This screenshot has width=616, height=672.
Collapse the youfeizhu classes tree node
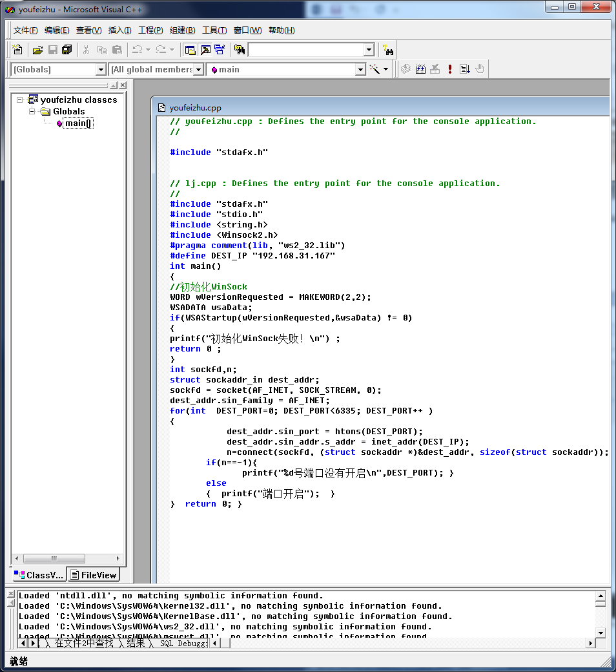click(20, 100)
